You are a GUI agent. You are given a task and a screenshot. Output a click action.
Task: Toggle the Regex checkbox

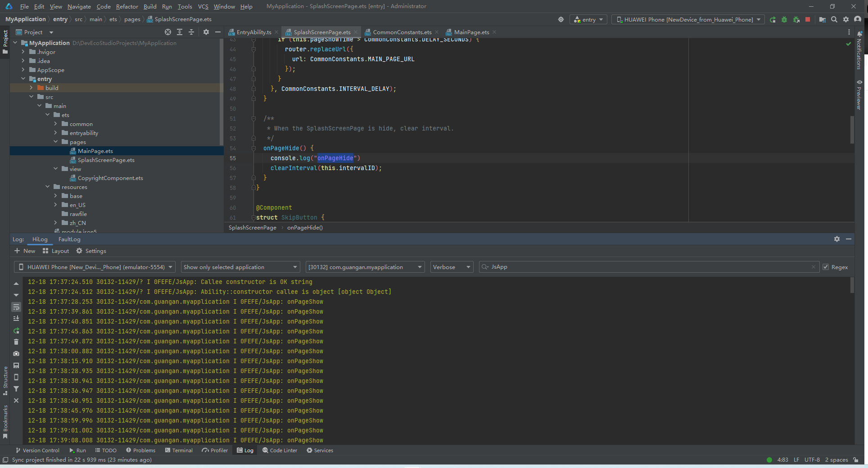pos(826,267)
